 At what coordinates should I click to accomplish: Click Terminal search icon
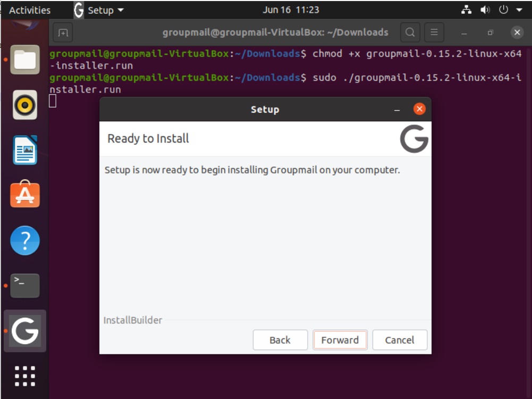pos(410,32)
